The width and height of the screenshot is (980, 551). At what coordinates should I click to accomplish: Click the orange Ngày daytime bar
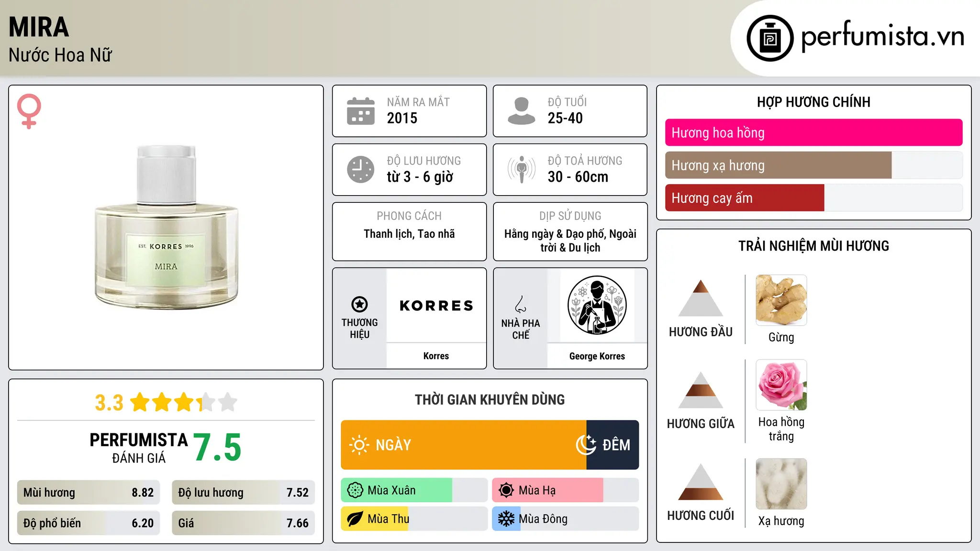(464, 445)
